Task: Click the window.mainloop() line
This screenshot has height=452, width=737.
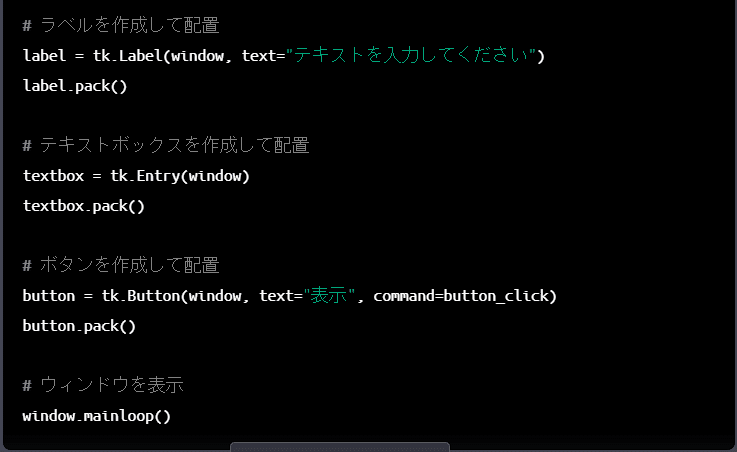Action: point(96,416)
